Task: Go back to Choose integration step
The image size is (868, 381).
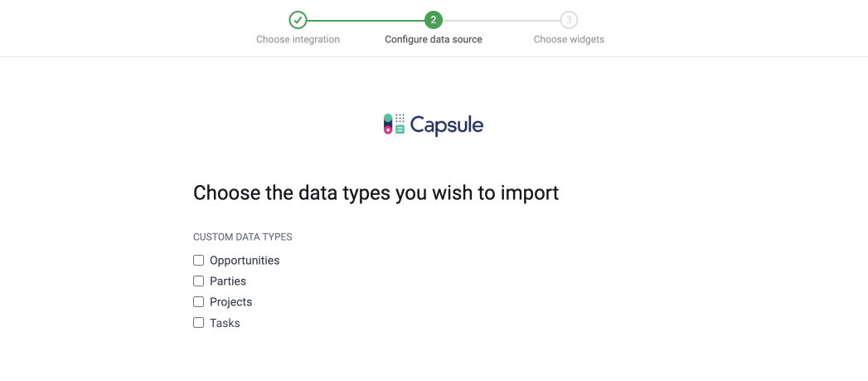Action: (298, 39)
